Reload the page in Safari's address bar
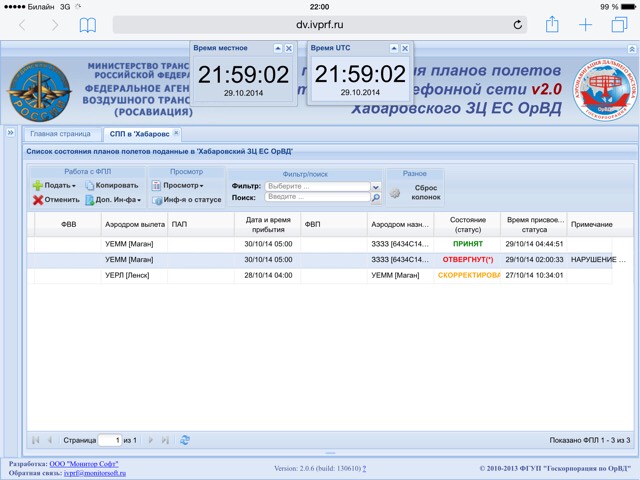The width and height of the screenshot is (640, 480). coord(518,25)
